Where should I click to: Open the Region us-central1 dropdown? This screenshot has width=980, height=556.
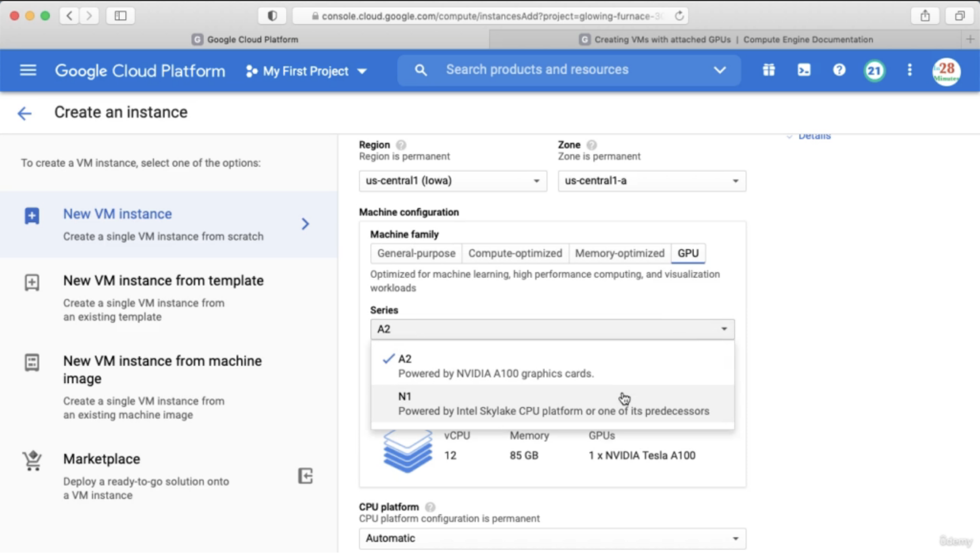click(453, 181)
